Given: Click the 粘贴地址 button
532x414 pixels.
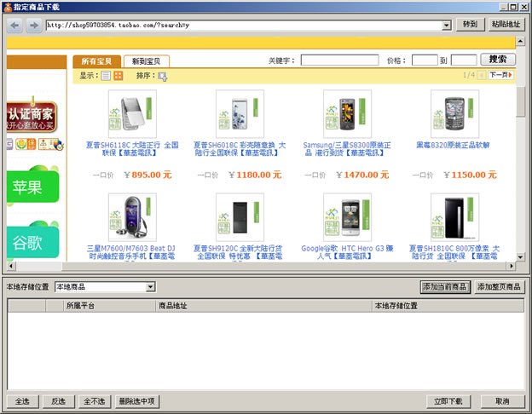Looking at the screenshot, I should point(506,25).
